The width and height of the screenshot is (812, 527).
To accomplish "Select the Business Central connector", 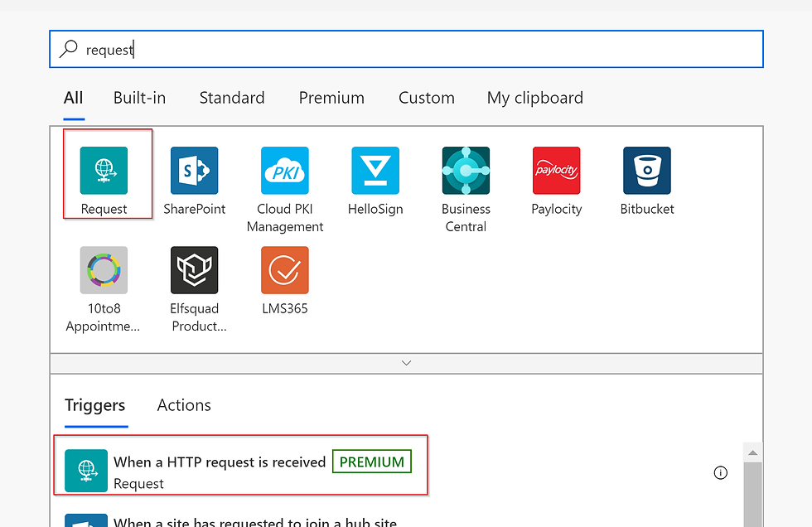I will pos(466,171).
